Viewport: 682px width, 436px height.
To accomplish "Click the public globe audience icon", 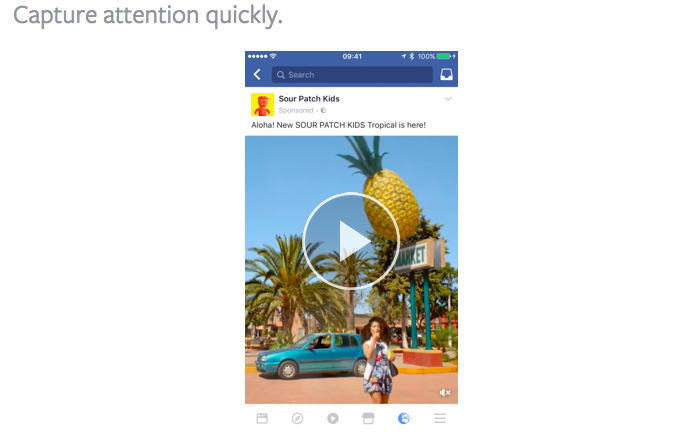I will tap(323, 111).
